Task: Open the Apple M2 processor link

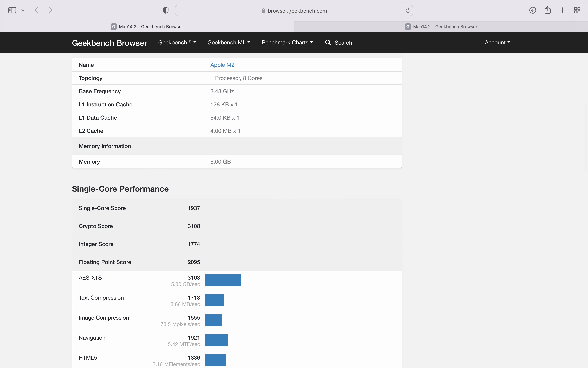Action: pyautogui.click(x=222, y=65)
